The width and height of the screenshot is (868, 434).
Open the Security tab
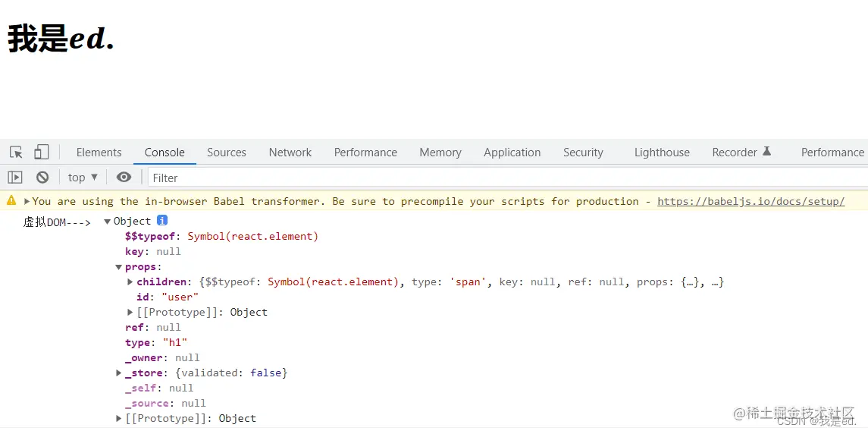coord(583,153)
